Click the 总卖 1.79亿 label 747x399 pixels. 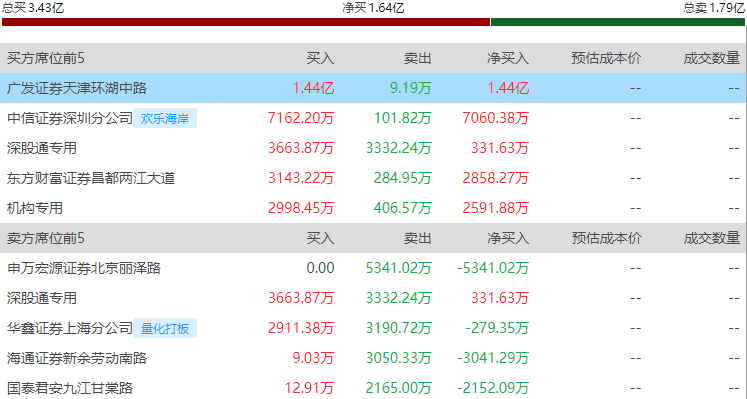pyautogui.click(x=714, y=7)
